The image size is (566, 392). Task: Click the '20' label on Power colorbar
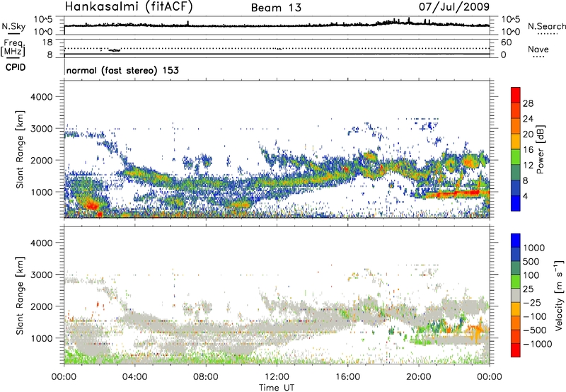pyautogui.click(x=528, y=134)
